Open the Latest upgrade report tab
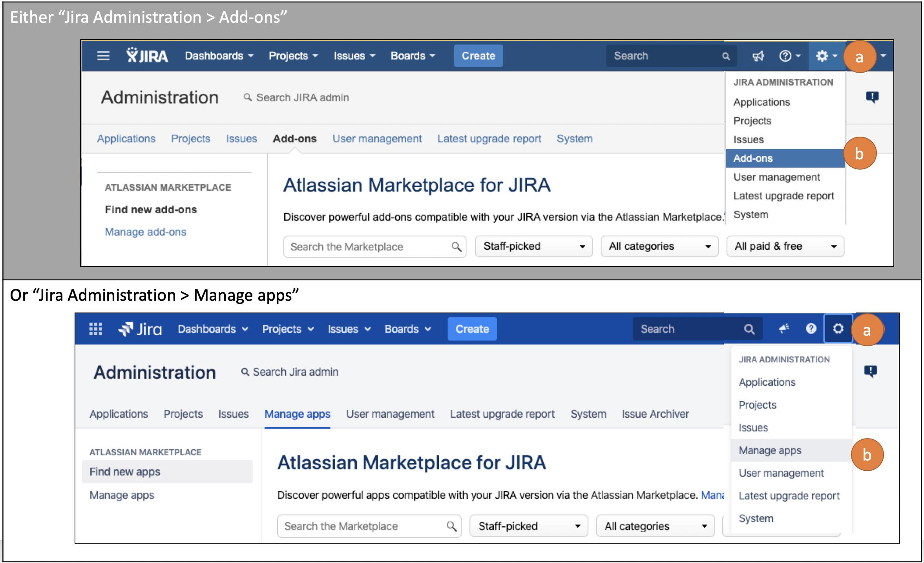Viewport: 924px width, 563px height. tap(489, 138)
